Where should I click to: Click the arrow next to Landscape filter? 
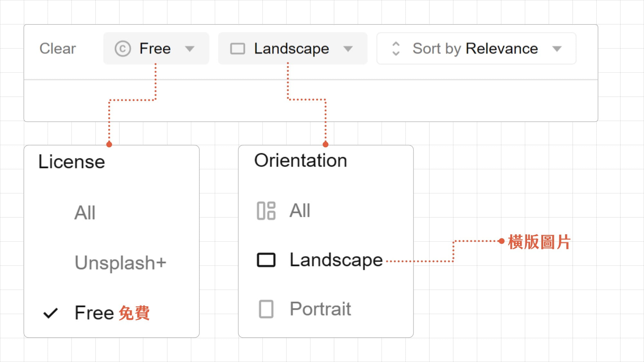(x=348, y=49)
